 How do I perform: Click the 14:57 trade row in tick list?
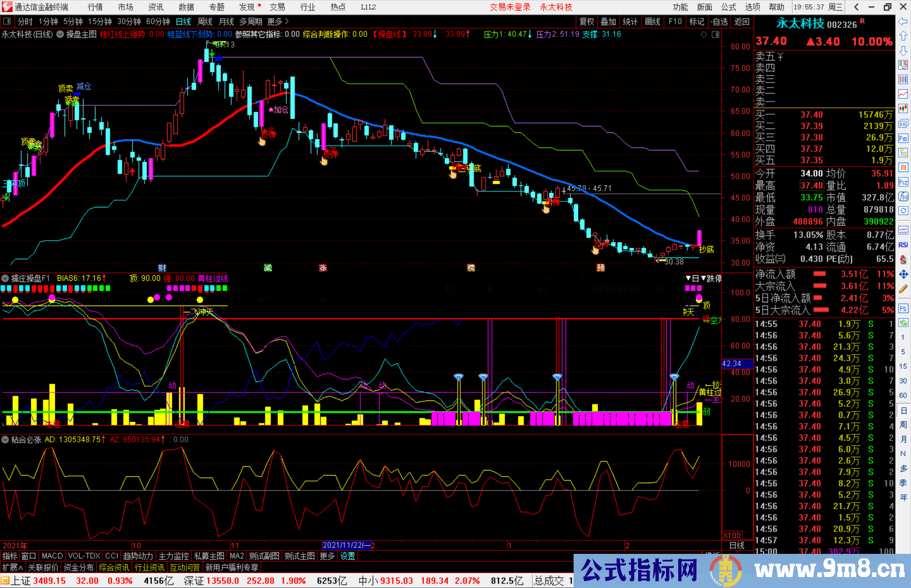click(824, 540)
